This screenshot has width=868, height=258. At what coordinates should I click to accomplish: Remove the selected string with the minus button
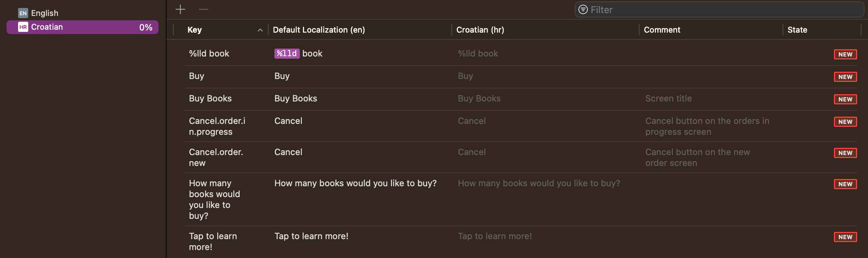pos(203,9)
